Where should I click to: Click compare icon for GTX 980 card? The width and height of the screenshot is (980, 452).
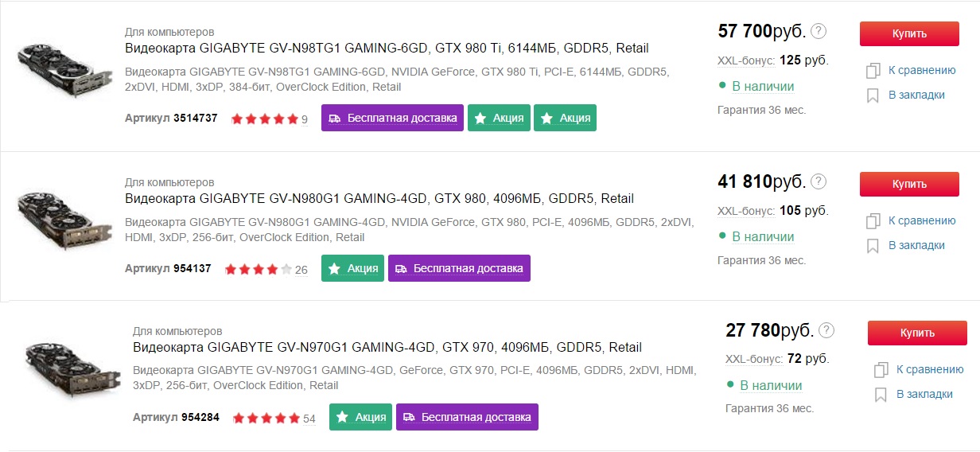click(873, 221)
